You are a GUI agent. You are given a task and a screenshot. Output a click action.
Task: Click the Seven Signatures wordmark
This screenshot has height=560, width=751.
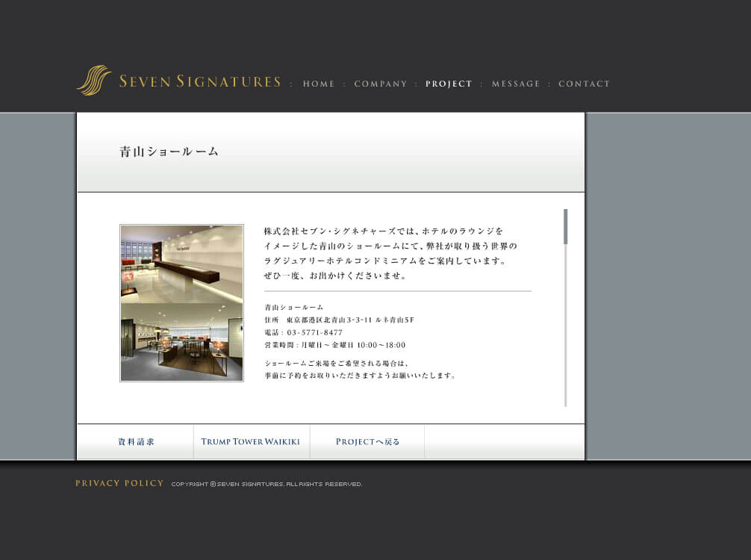[x=199, y=82]
